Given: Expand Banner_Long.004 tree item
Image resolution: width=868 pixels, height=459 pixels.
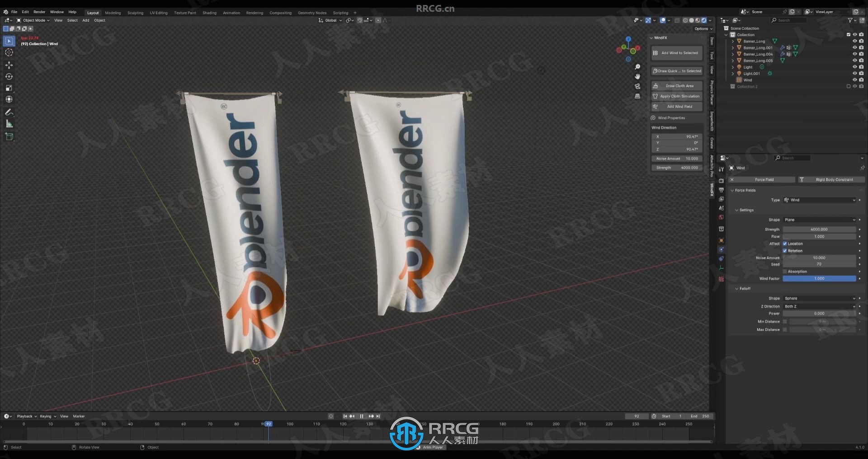Looking at the screenshot, I should 733,54.
